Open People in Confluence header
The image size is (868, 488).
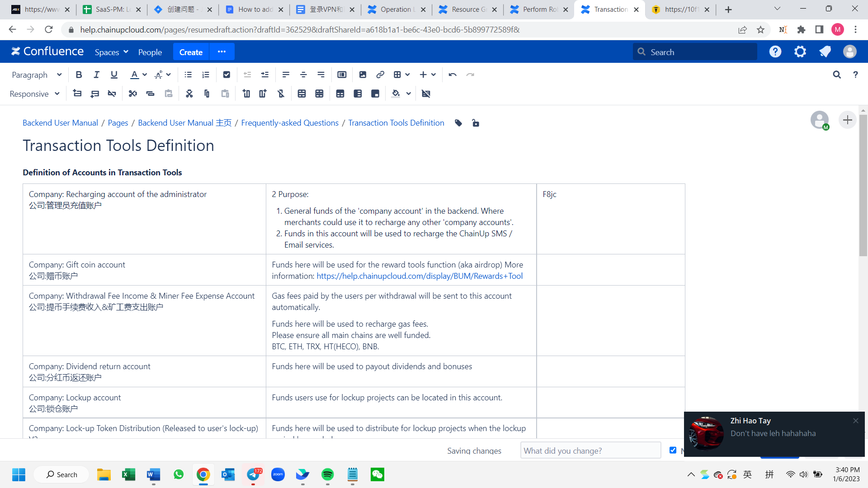click(x=150, y=52)
